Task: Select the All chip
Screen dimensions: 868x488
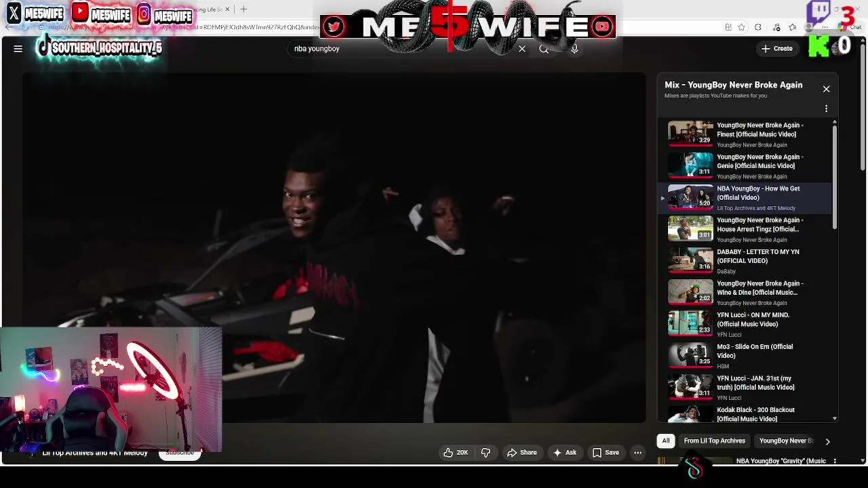Action: tap(666, 441)
